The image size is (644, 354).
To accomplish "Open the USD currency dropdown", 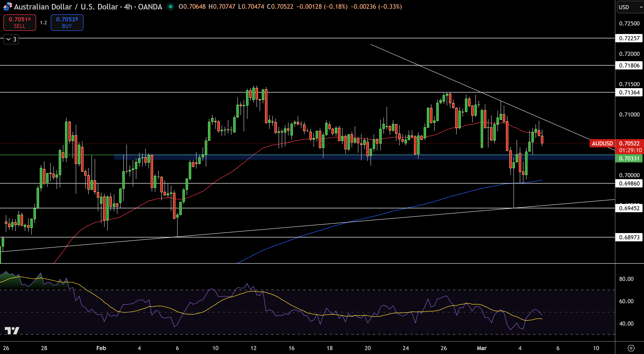I will coord(630,7).
